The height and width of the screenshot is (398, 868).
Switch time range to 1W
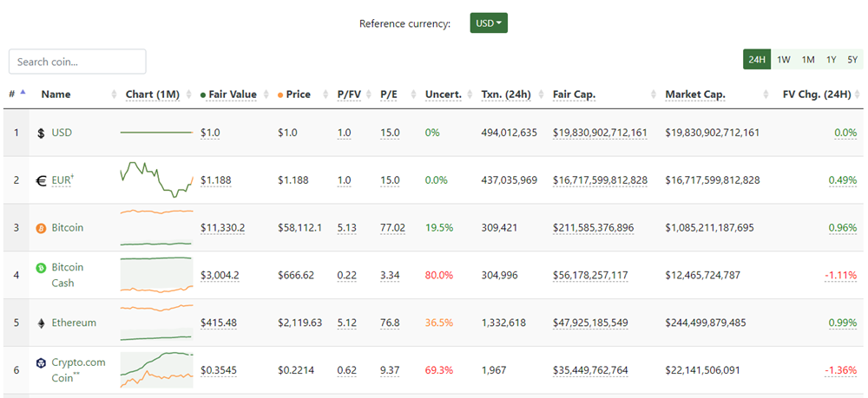(x=783, y=60)
